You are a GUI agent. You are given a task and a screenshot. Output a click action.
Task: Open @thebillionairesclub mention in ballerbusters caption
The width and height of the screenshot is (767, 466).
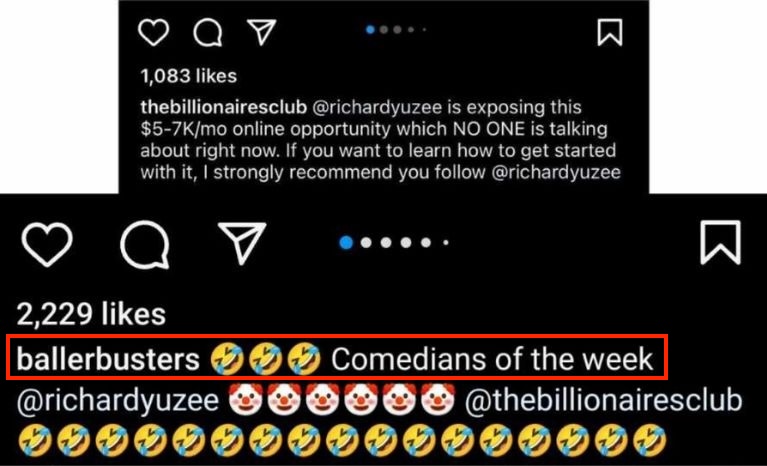coord(604,400)
